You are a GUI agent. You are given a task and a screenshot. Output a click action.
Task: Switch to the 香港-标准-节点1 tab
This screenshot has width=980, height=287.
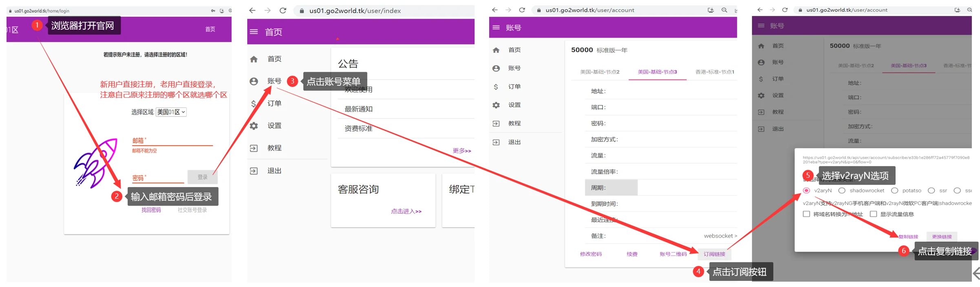tap(714, 72)
